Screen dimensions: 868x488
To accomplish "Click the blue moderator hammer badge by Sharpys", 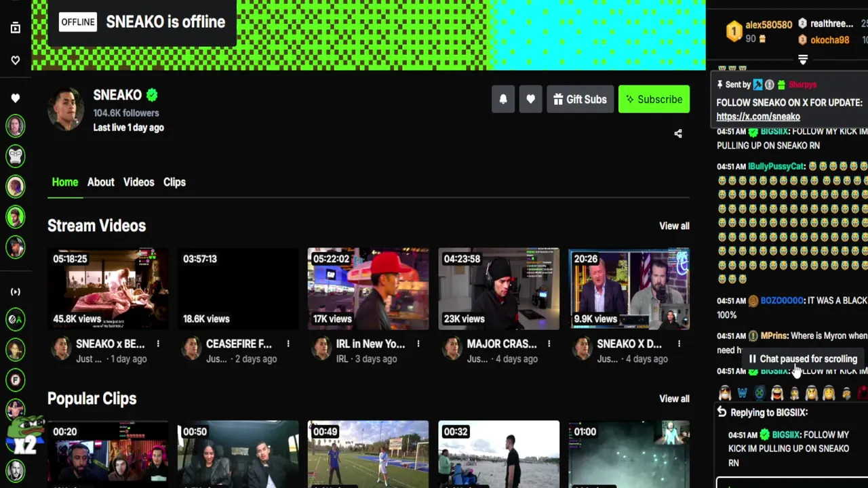I will 758,85.
